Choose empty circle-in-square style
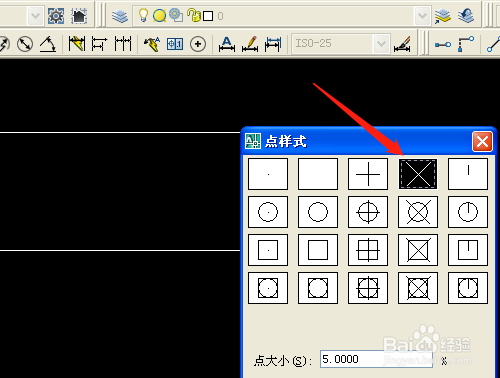 [x=318, y=288]
